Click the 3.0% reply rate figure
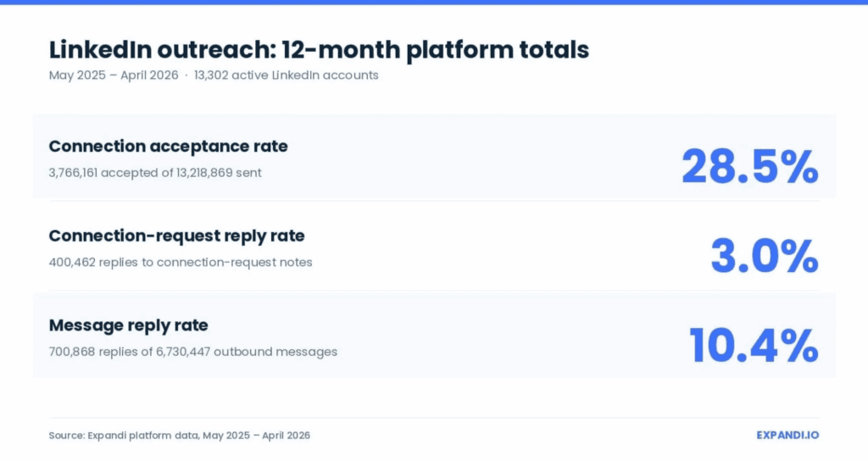Viewport: 868px width, 461px height. pyautogui.click(x=765, y=256)
